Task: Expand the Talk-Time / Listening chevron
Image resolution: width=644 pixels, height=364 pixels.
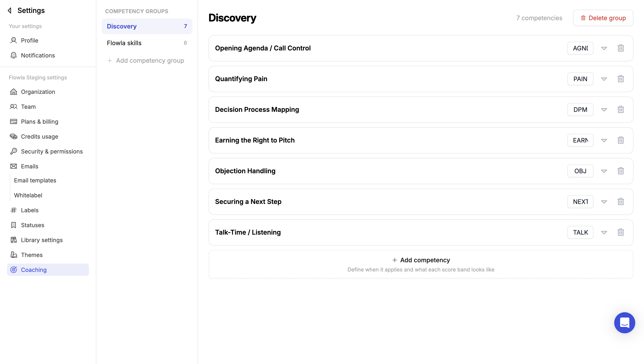Action: pos(604,233)
